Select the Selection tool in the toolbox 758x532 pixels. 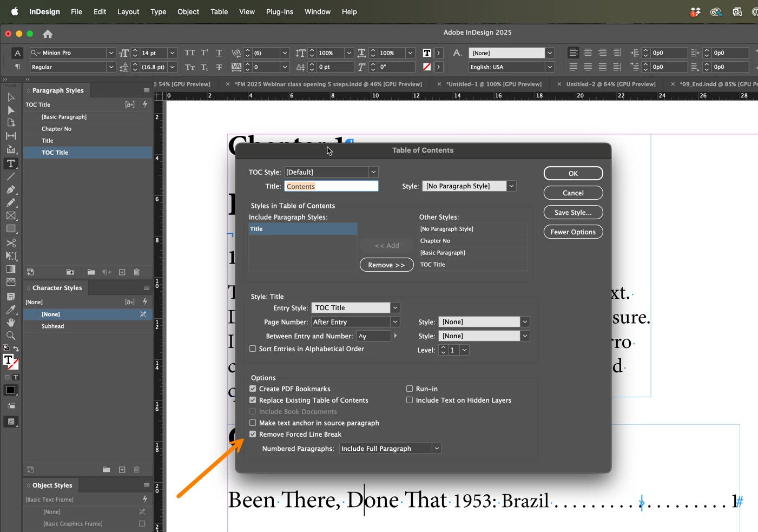pos(11,97)
